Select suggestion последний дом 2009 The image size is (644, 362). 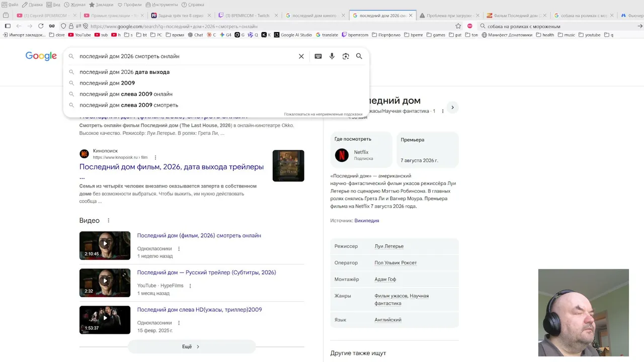107,83
